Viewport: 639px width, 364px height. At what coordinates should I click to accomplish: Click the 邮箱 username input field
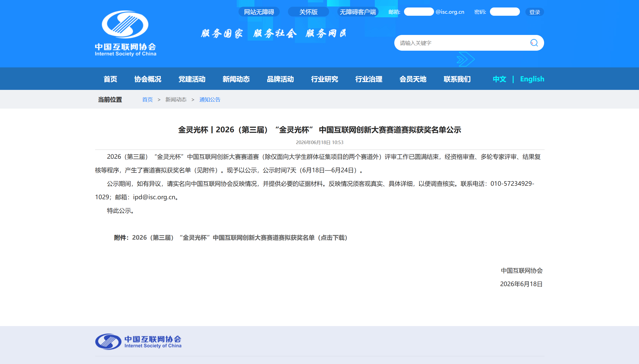(419, 12)
